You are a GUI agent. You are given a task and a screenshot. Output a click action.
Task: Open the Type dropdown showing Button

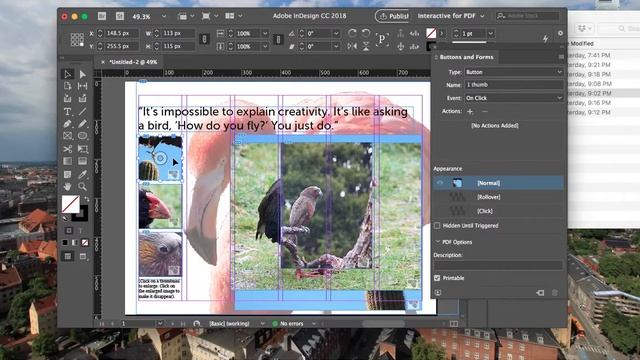pyautogui.click(x=514, y=72)
